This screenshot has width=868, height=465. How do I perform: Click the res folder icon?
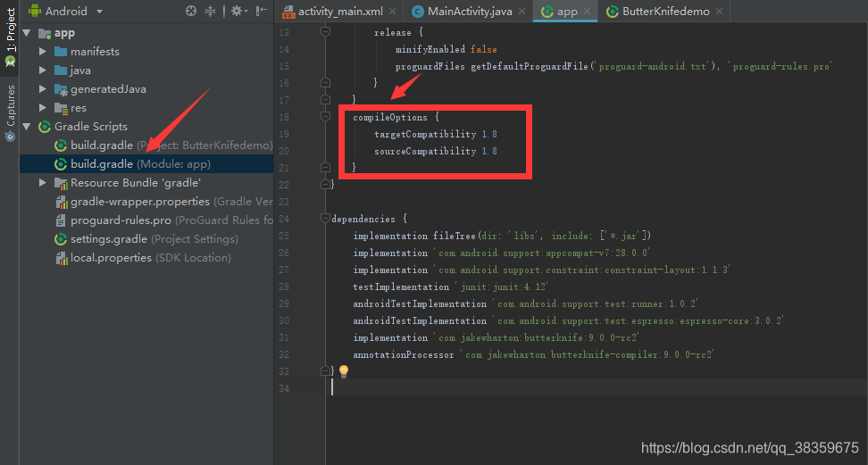click(x=61, y=108)
